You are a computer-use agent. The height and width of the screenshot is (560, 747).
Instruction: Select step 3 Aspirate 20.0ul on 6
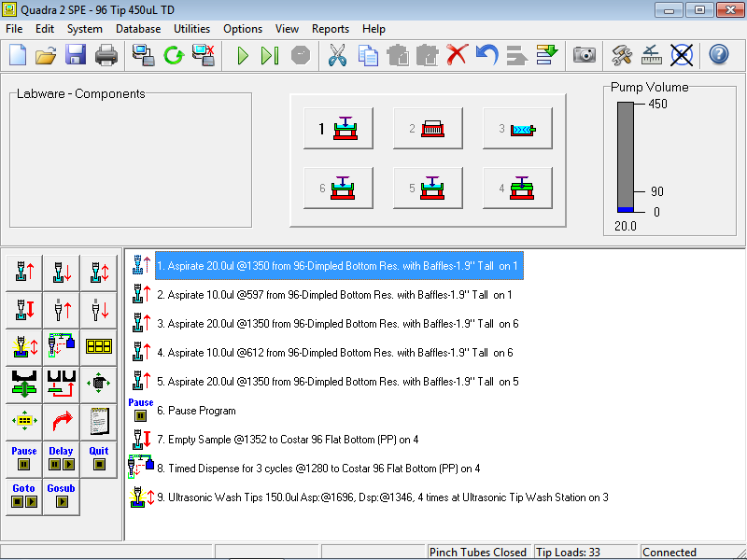coord(338,324)
